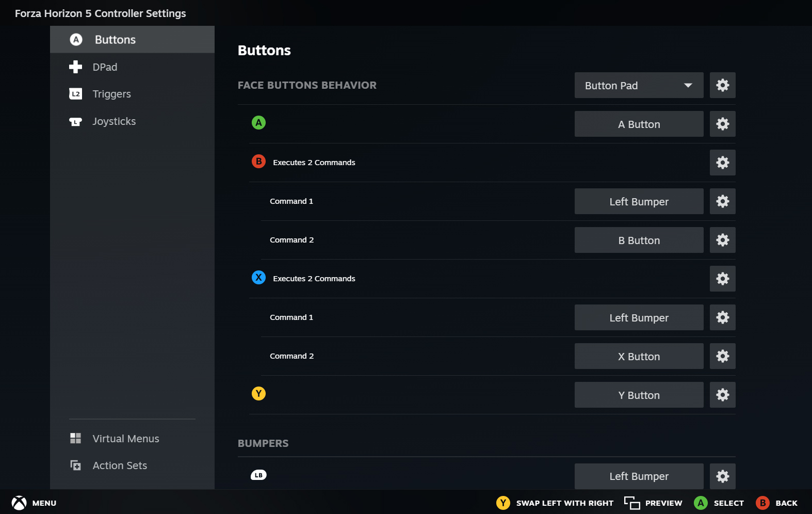Open Virtual Menus from the sidebar

(125, 439)
